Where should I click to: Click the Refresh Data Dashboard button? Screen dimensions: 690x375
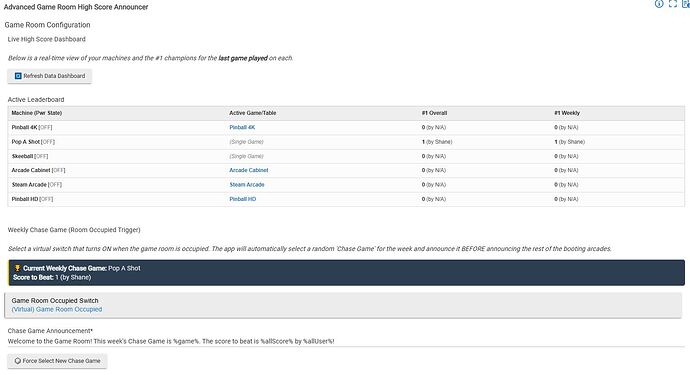click(x=49, y=76)
